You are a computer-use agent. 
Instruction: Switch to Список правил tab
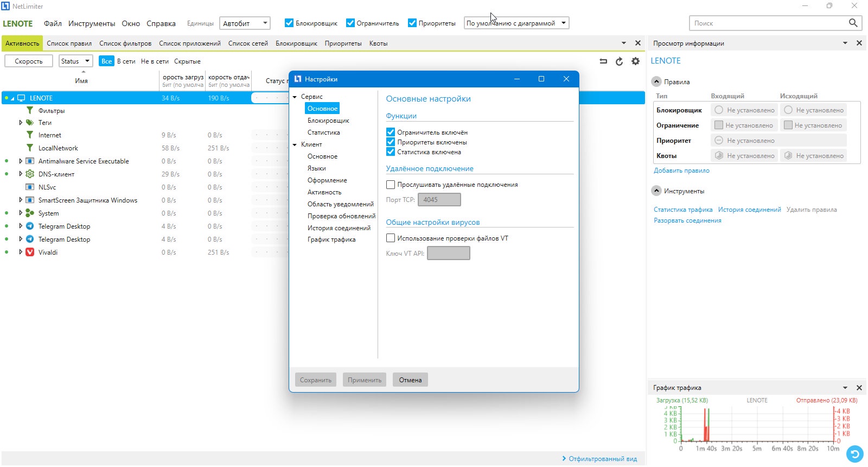pos(69,43)
